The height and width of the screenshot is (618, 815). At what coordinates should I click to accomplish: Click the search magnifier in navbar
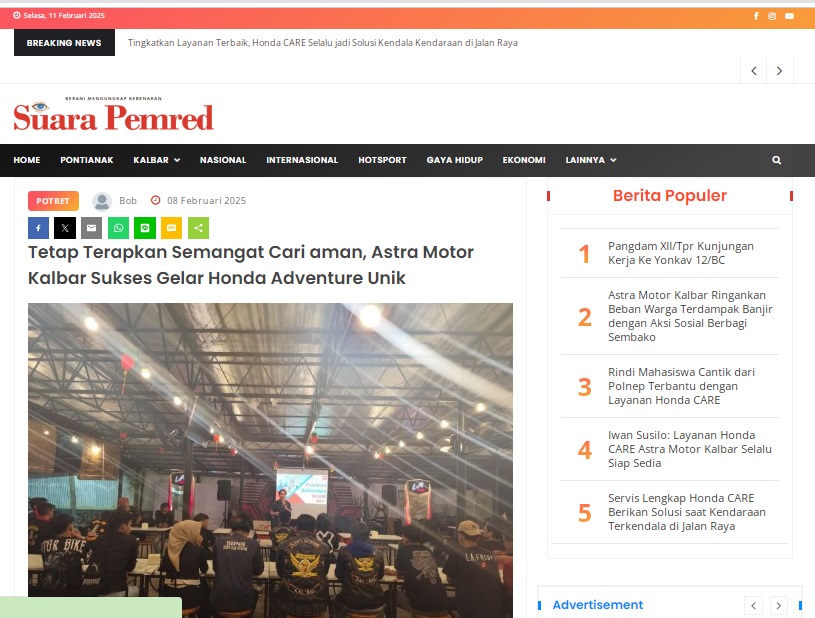pos(776,160)
